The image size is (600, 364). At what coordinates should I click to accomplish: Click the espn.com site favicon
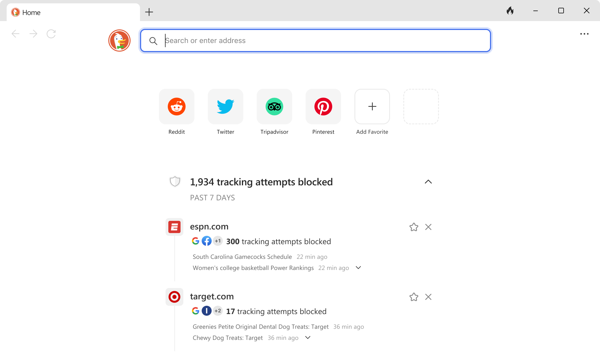point(174,227)
